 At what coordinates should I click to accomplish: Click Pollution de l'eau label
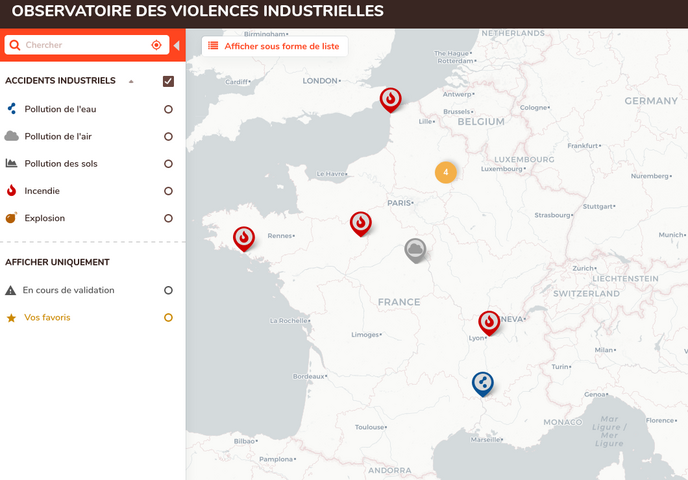tap(60, 109)
